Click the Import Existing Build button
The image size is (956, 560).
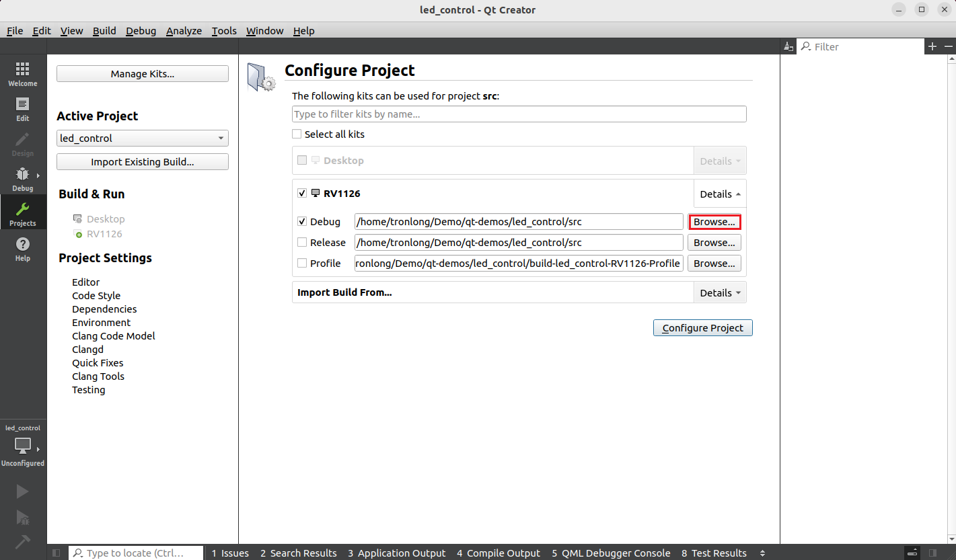[143, 162]
